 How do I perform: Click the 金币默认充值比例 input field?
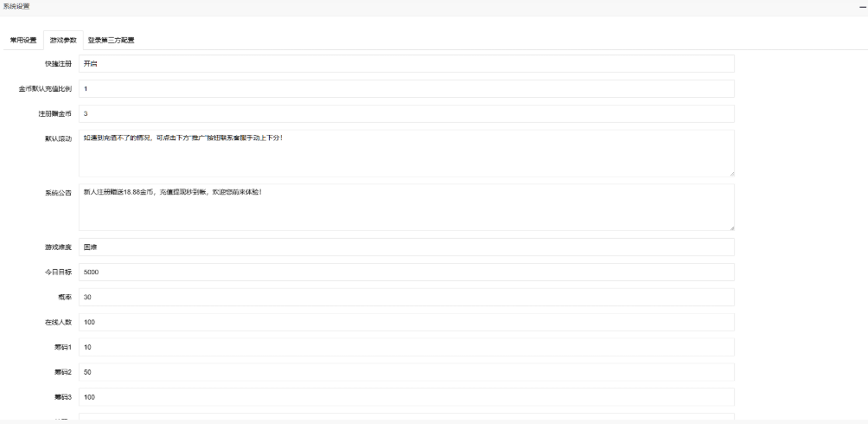point(406,88)
